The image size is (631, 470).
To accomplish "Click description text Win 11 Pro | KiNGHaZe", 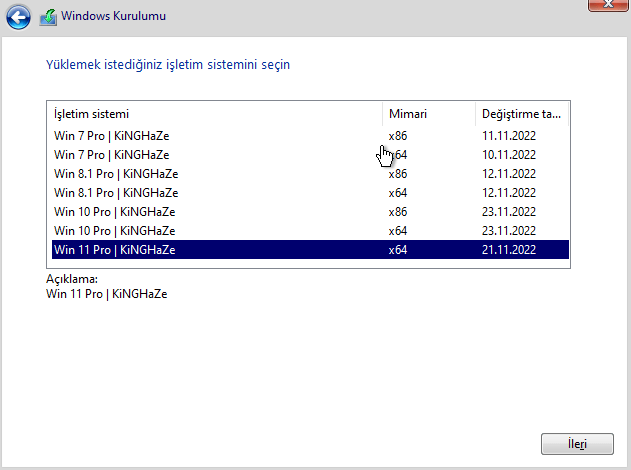I will pos(107,294).
